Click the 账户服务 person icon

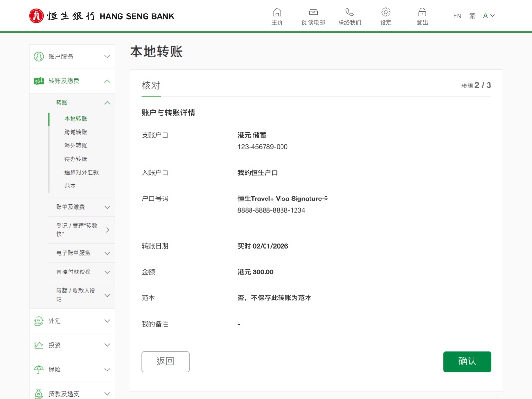tap(39, 56)
